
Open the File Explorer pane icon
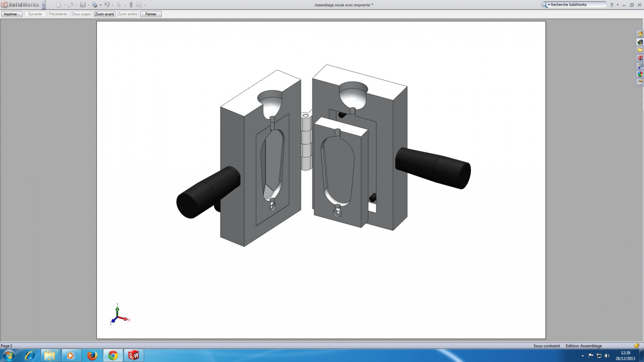click(x=640, y=50)
